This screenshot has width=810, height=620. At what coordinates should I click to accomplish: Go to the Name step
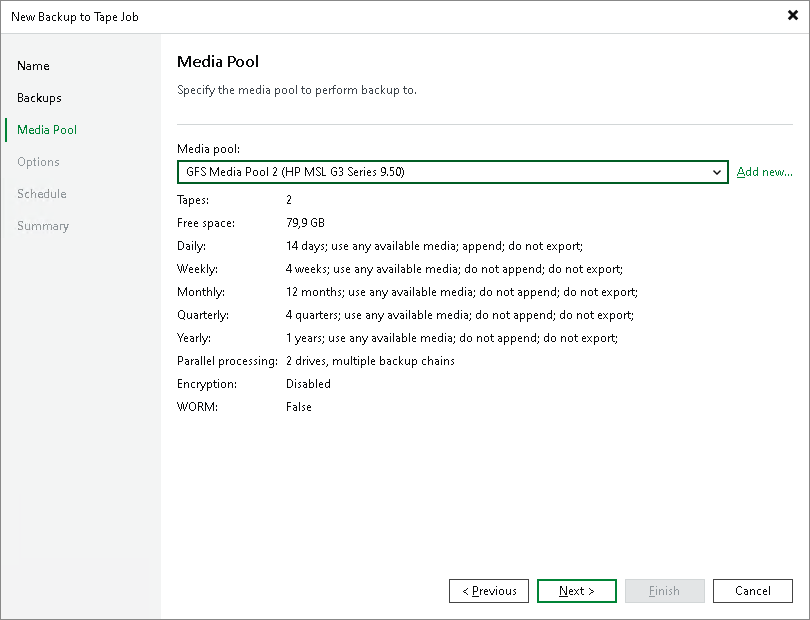point(33,66)
